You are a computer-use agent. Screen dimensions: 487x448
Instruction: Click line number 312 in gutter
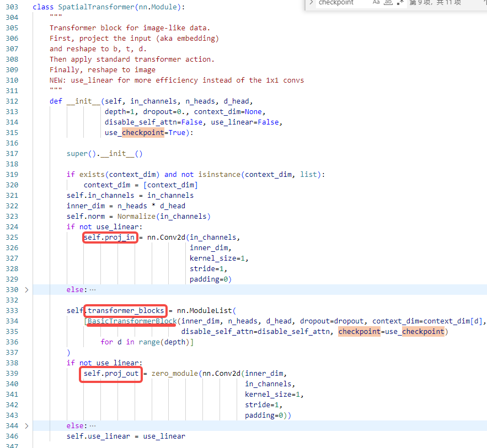point(12,101)
